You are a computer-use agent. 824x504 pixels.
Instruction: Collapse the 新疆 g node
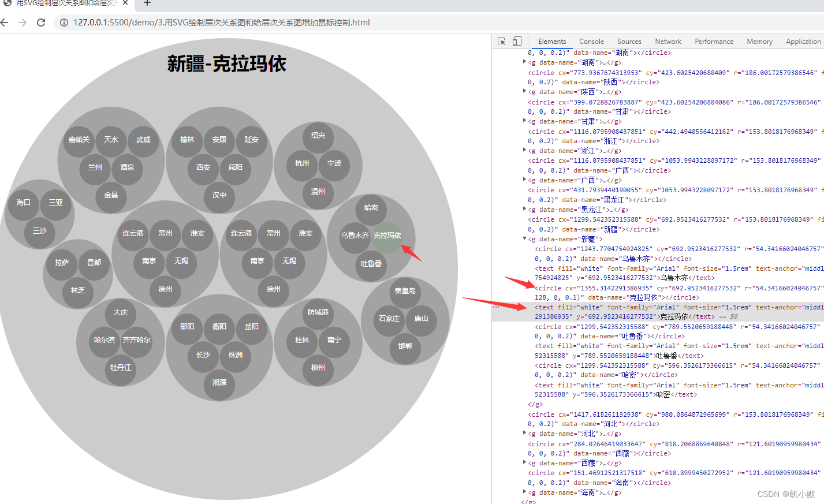(524, 239)
